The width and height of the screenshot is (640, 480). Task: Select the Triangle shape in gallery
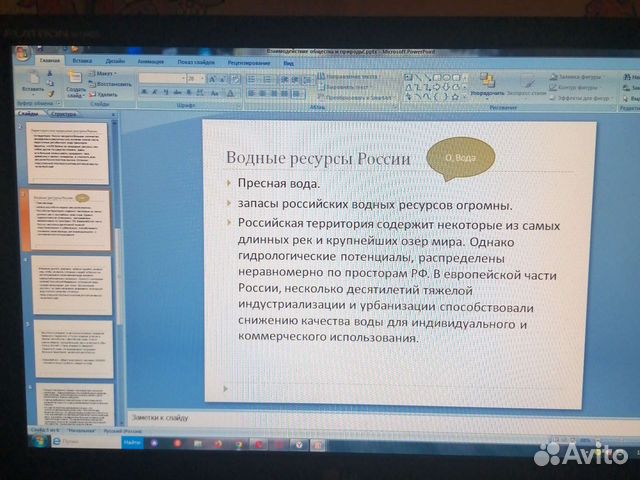(408, 87)
